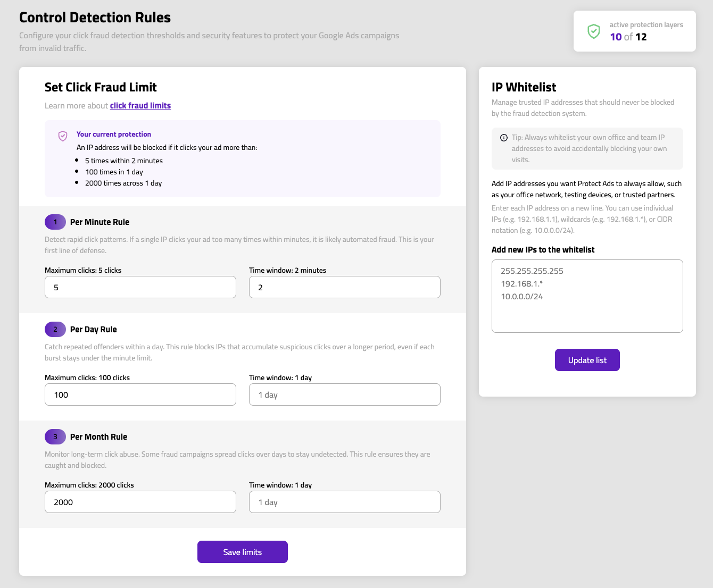
Task: Click the Maximum clicks field showing 5
Action: click(140, 287)
